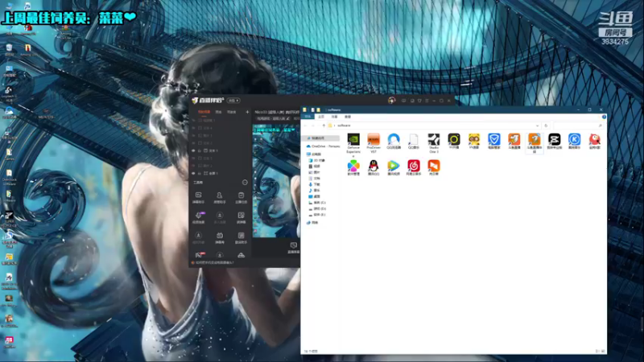Open 主播公告 in the Douyu companion toolbox
This screenshot has width=644, height=362.
(x=241, y=197)
